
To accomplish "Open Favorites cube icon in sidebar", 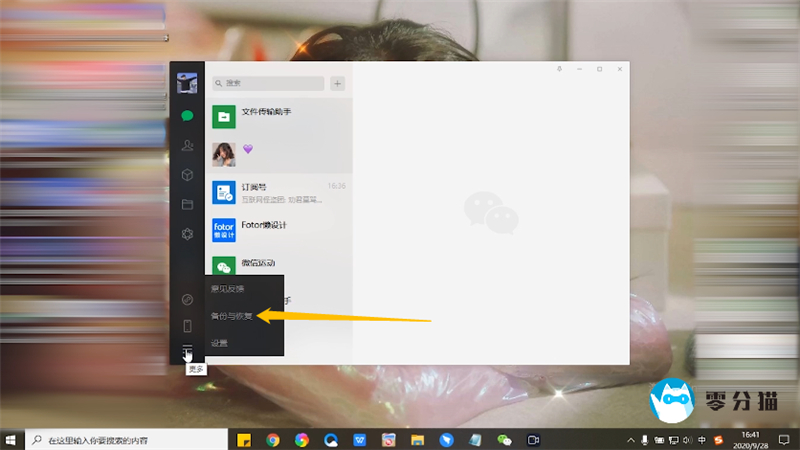I will tap(187, 175).
